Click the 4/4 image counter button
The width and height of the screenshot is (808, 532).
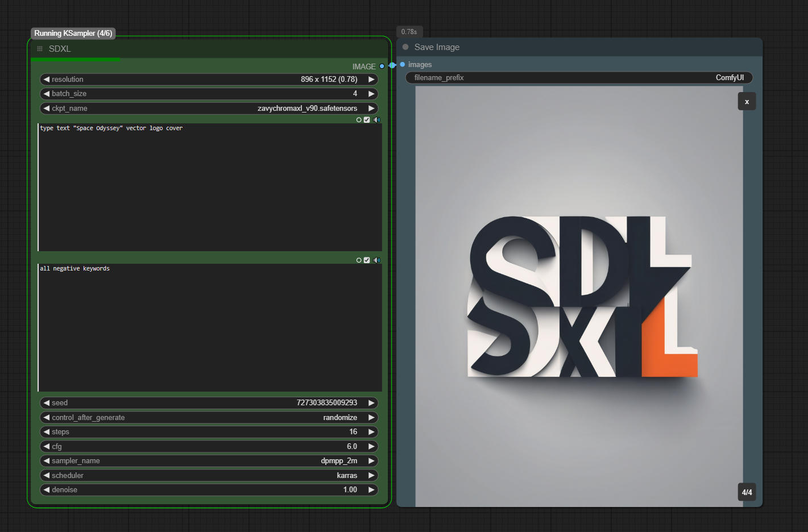point(747,492)
